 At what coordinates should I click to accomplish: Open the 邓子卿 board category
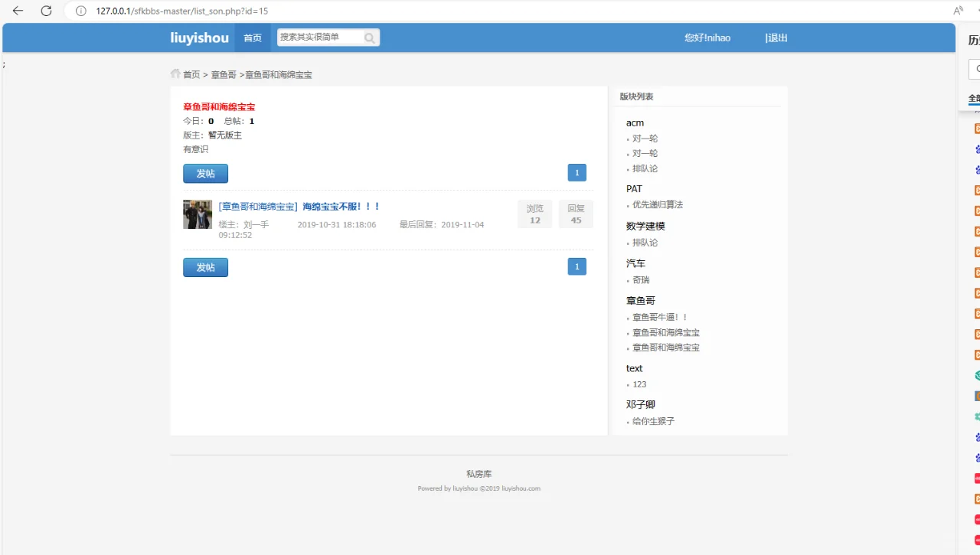641,404
